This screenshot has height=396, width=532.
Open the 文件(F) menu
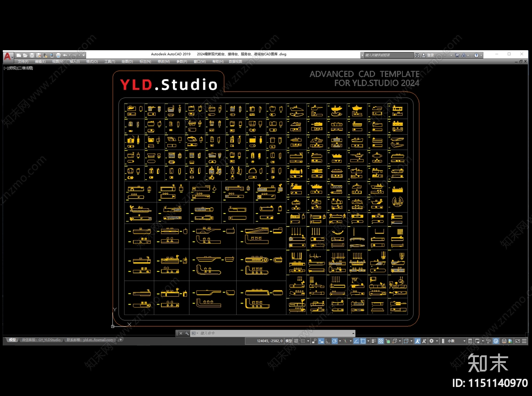point(23,61)
